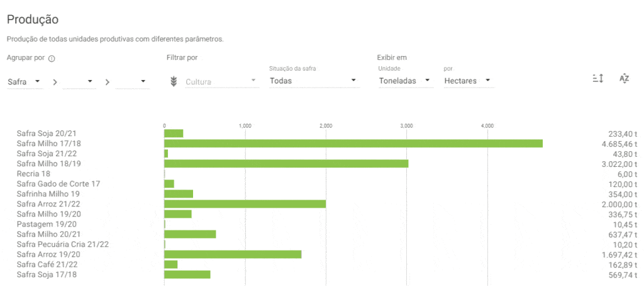Sort the chart alphabetically A-Z
Screen dimensions: 644x294
pos(624,78)
